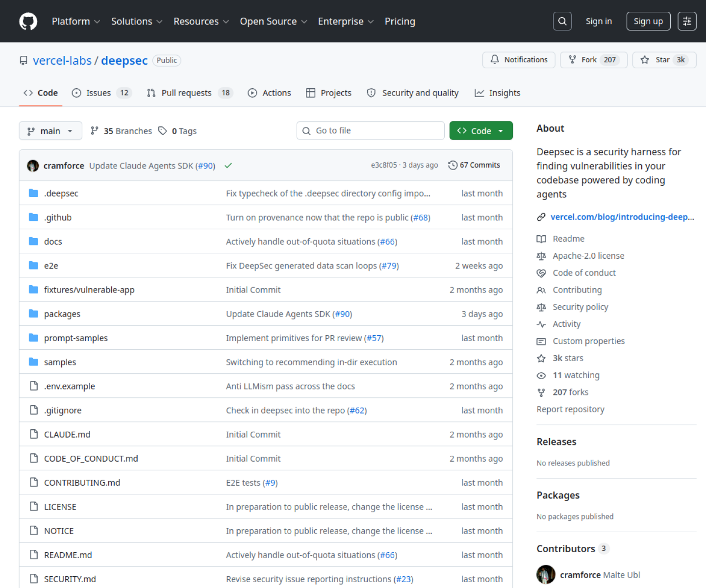Image resolution: width=706 pixels, height=588 pixels.
Task: Fork the deepsec repository
Action: coord(594,60)
